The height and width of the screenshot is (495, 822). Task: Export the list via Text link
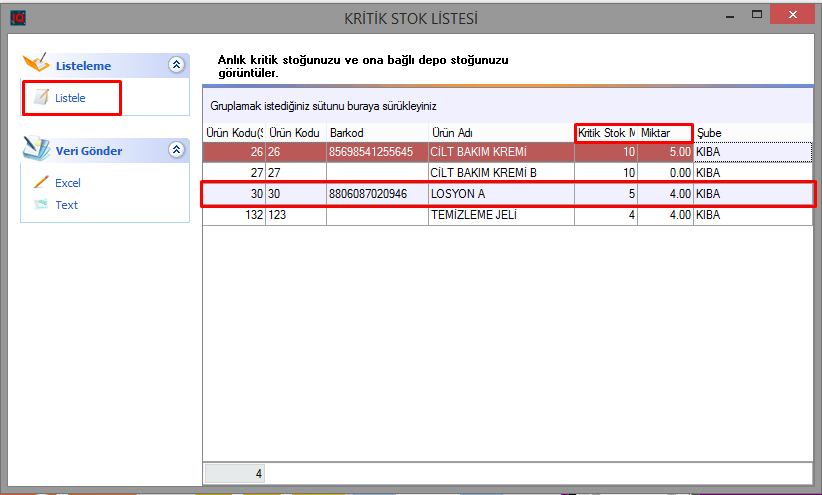click(66, 205)
